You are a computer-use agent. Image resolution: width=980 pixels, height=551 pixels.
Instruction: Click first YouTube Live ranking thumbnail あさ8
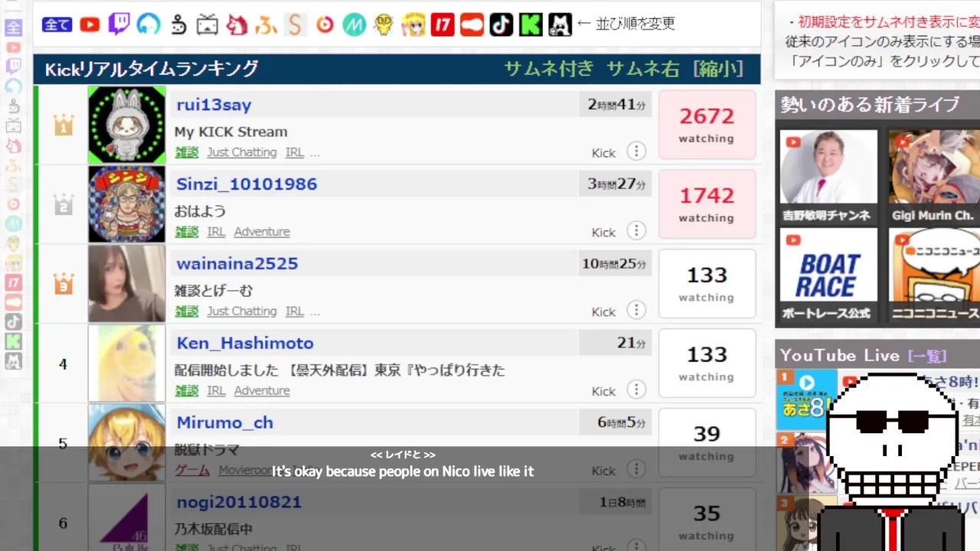807,399
